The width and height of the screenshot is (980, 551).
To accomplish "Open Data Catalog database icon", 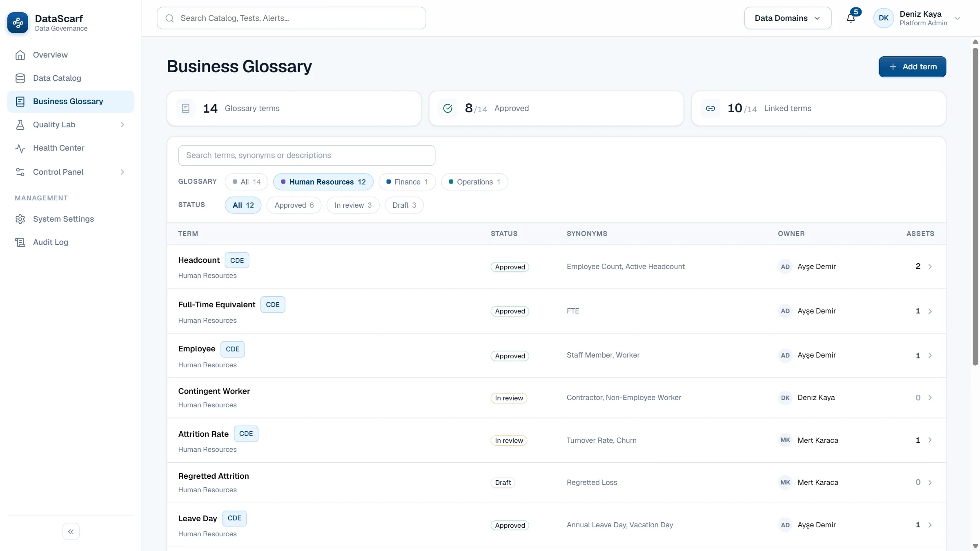I will coord(20,78).
